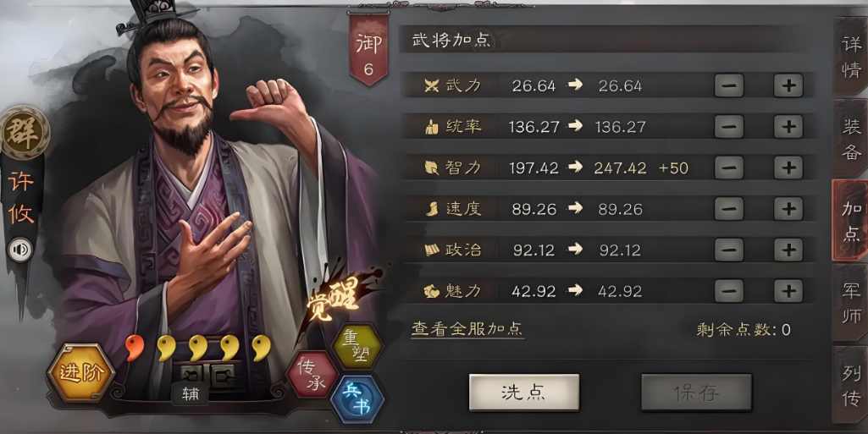Image resolution: width=868 pixels, height=434 pixels.
Task: Open the 军师 tab
Action: (x=851, y=302)
